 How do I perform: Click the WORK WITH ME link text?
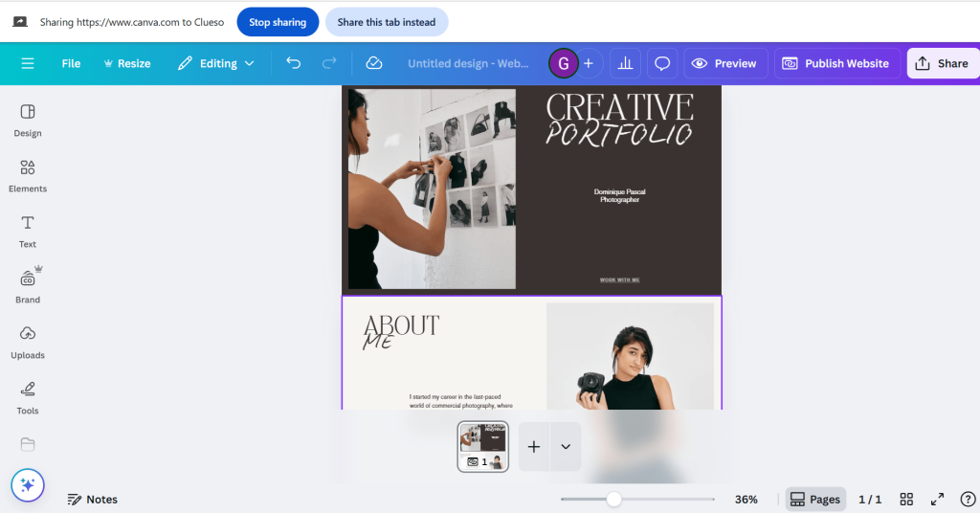(619, 279)
